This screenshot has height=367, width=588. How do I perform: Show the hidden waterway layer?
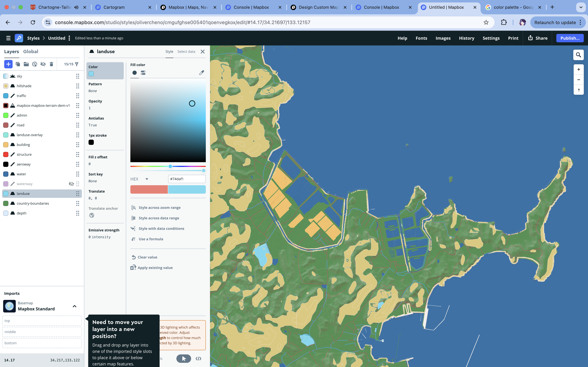coord(71,184)
